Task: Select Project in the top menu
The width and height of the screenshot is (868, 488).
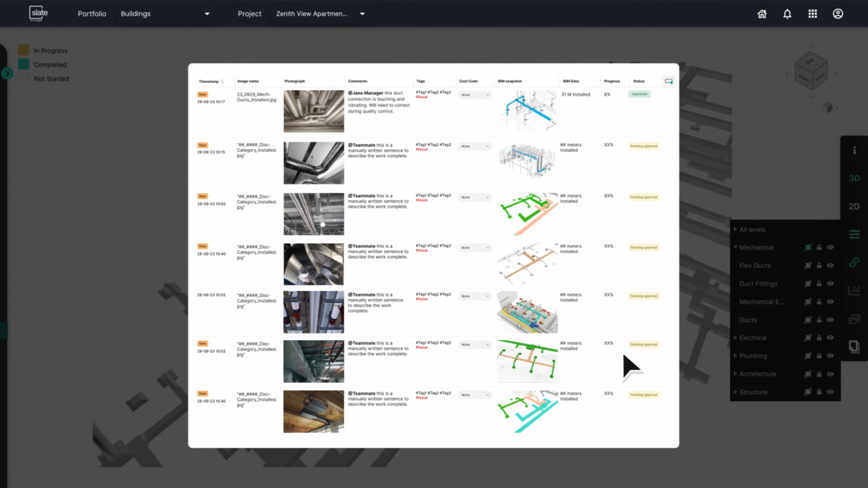Action: coord(250,13)
